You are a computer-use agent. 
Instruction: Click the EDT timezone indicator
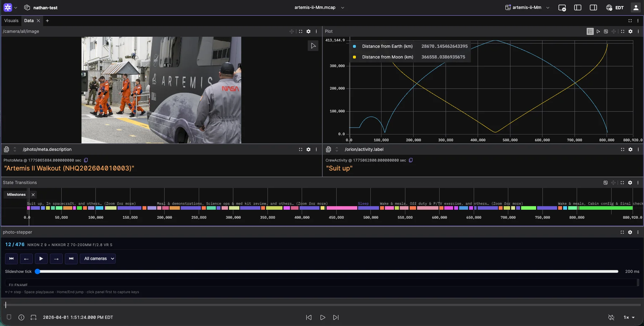pos(615,7)
